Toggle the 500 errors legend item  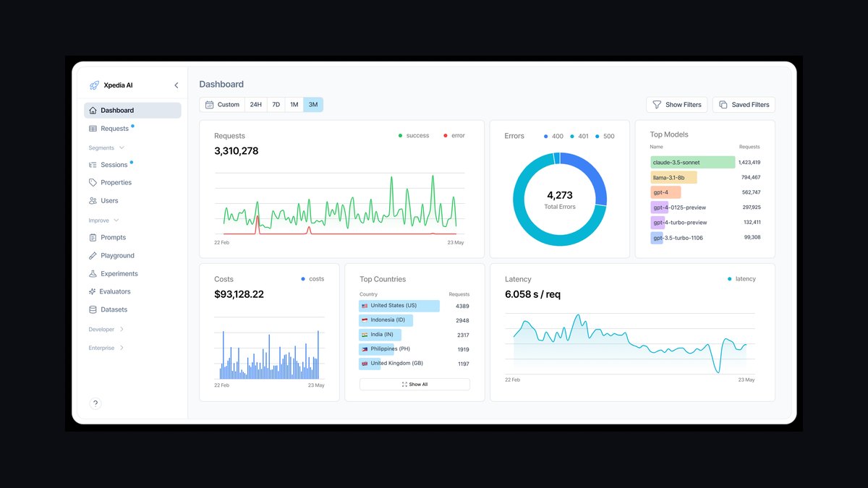[x=605, y=136]
